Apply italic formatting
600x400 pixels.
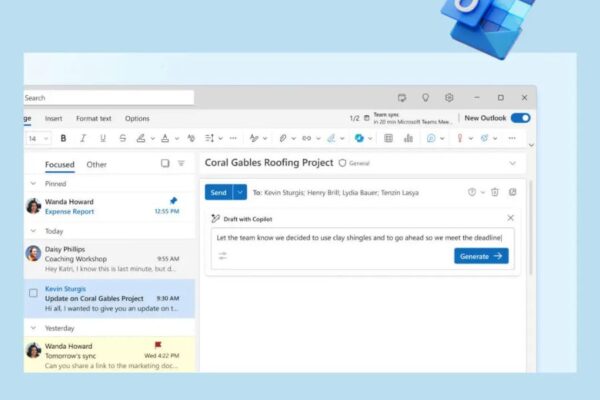point(82,138)
